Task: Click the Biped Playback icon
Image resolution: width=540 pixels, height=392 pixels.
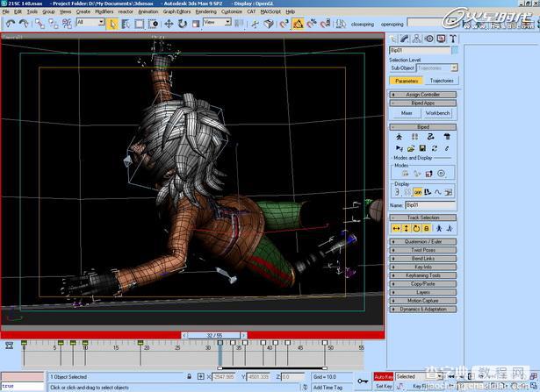Action: [399, 148]
